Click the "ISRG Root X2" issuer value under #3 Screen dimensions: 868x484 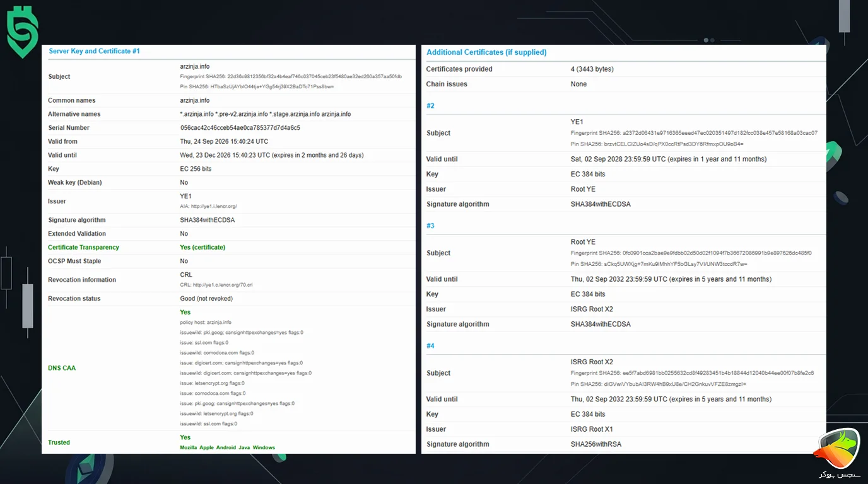592,309
